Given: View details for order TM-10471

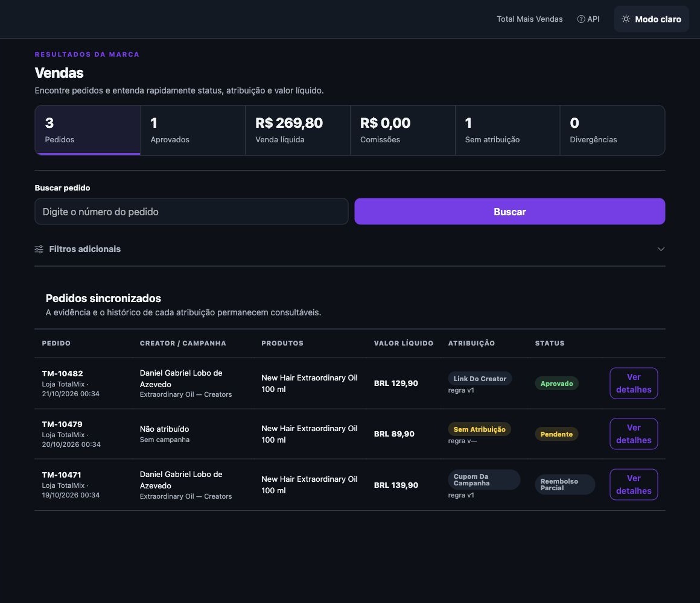Looking at the screenshot, I should click(634, 484).
